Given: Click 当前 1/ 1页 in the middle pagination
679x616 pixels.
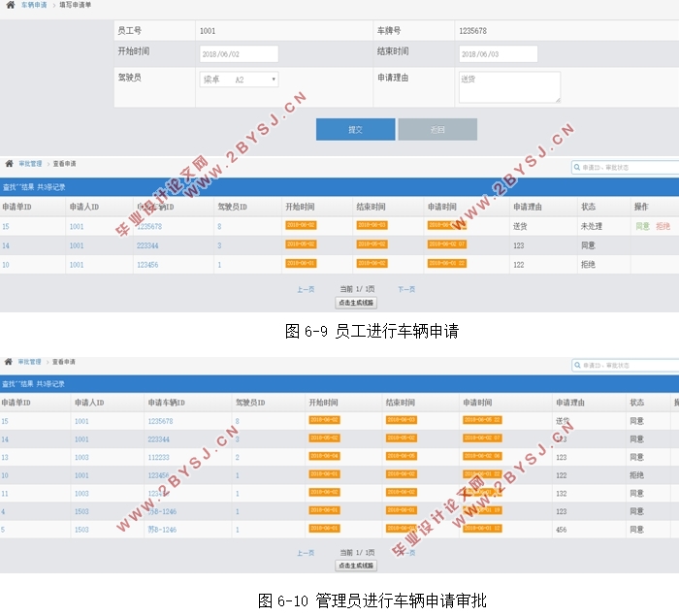Looking at the screenshot, I should [x=357, y=289].
